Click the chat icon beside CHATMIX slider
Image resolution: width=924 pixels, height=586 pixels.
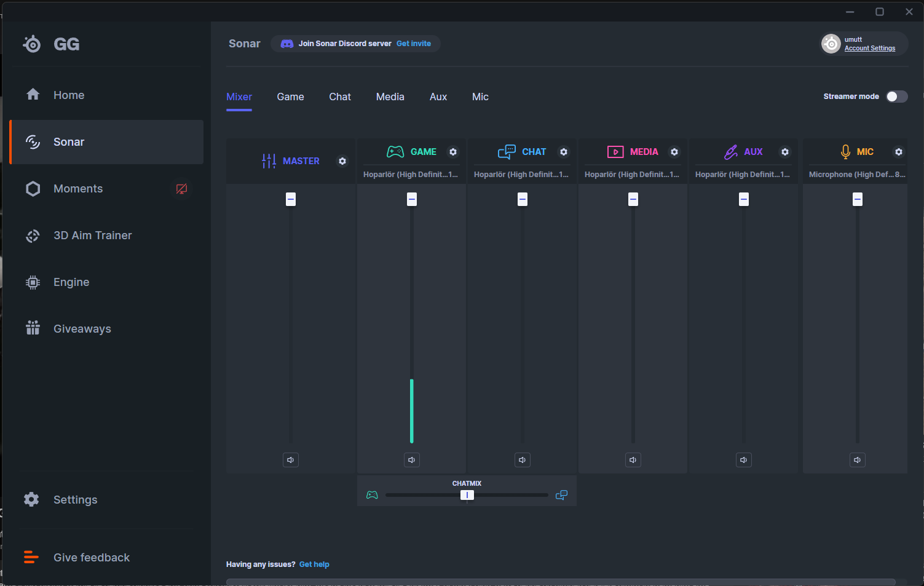point(561,495)
